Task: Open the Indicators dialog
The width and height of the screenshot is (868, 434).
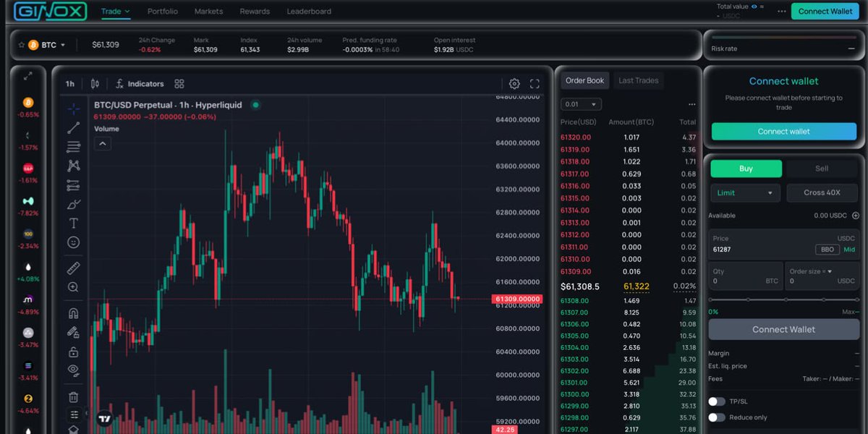Action: pos(139,84)
